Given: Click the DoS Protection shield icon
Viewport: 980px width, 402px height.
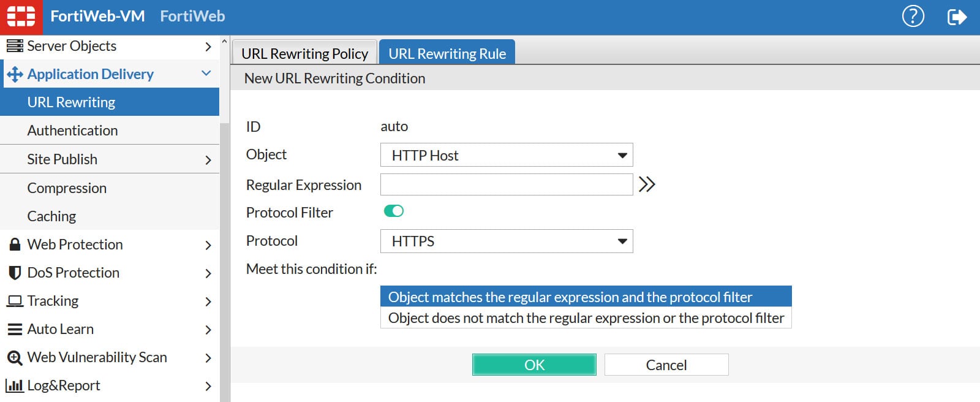Looking at the screenshot, I should [x=15, y=273].
